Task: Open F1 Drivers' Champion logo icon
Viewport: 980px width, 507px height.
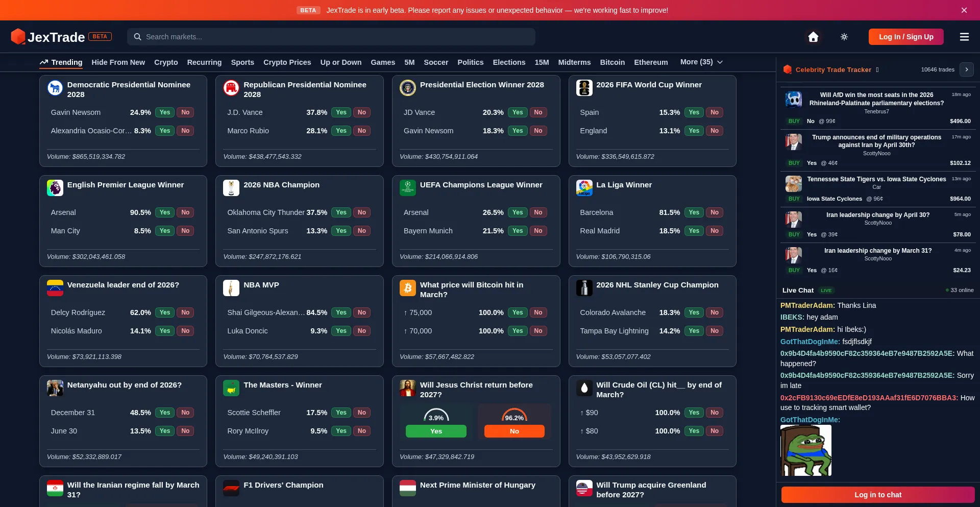Action: [231, 488]
